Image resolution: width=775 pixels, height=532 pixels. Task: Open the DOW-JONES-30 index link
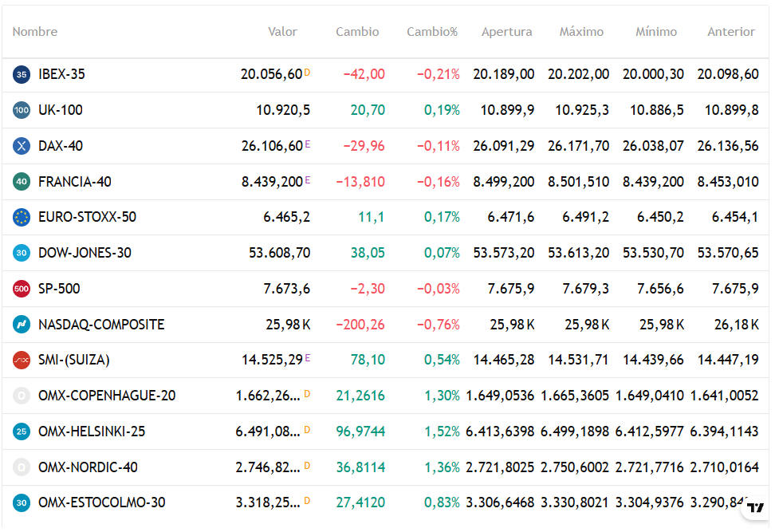[85, 253]
